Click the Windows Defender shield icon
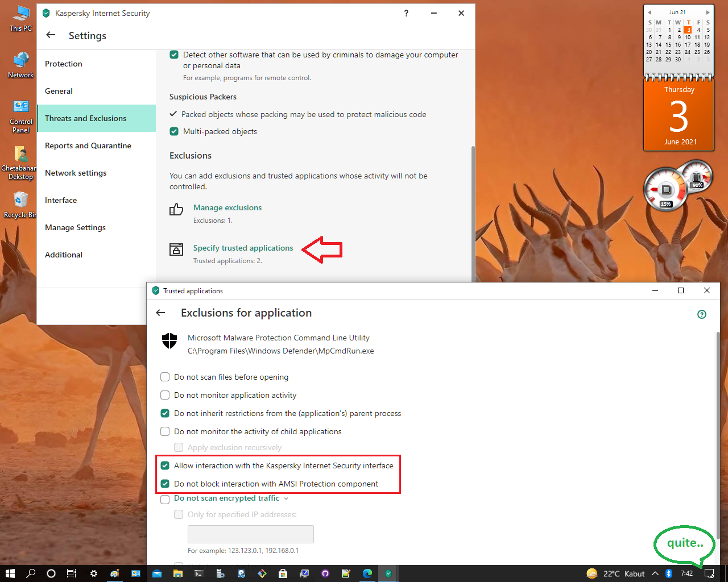This screenshot has height=582, width=728. pos(169,340)
